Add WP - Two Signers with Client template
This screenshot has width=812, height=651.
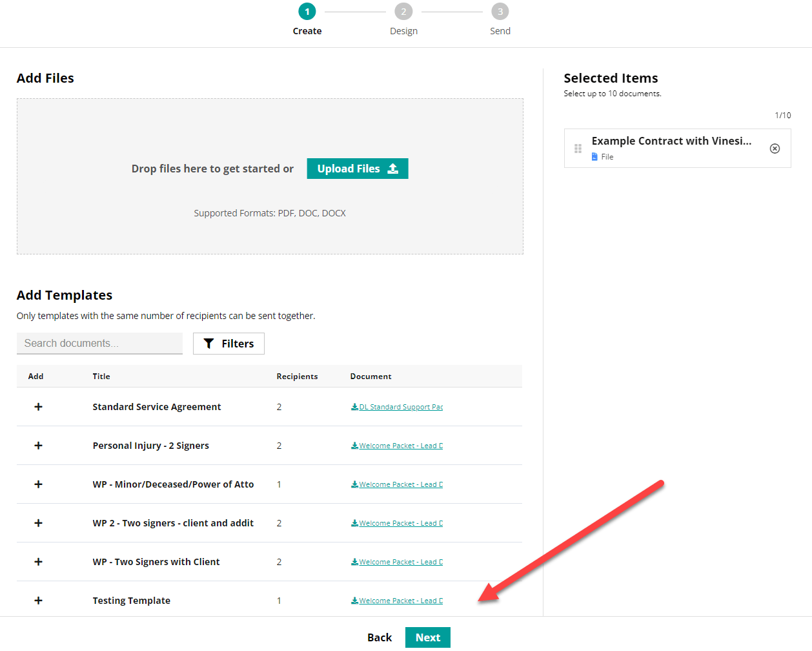click(x=38, y=562)
